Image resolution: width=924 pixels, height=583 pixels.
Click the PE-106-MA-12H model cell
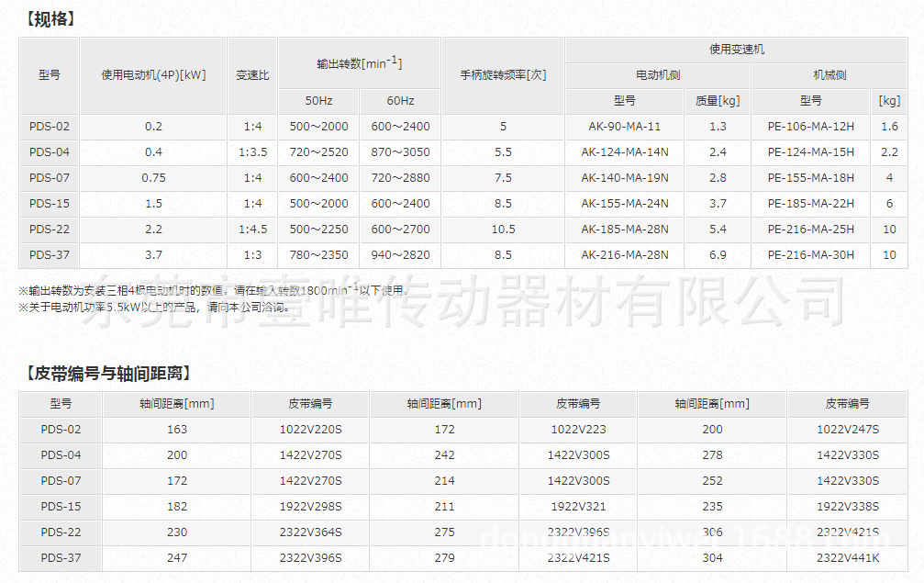tap(810, 127)
